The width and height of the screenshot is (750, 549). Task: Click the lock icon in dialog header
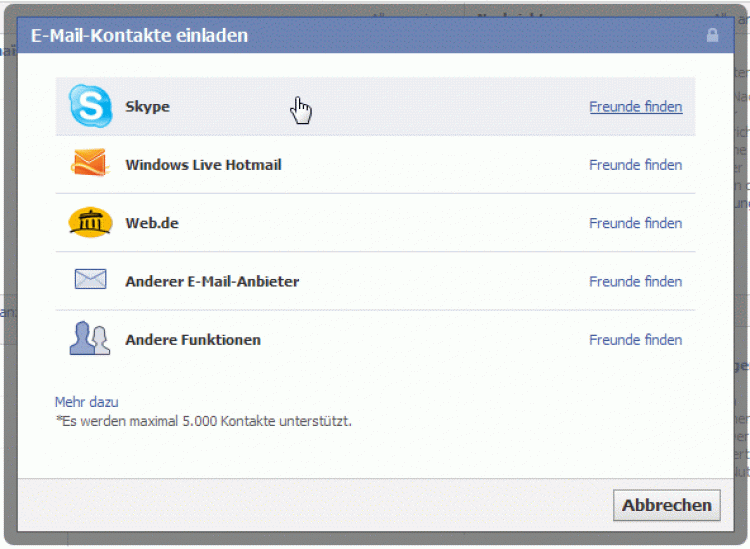[x=712, y=36]
